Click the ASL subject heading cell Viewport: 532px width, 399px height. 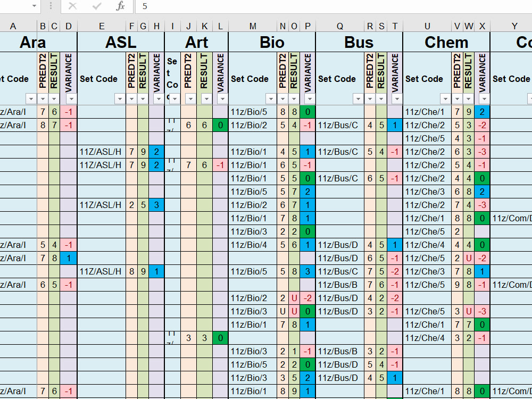121,42
